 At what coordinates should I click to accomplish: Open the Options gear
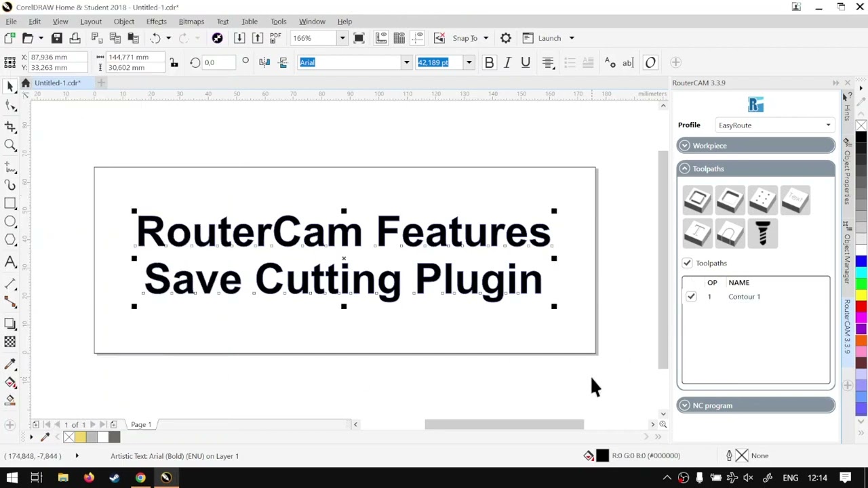[x=506, y=38]
